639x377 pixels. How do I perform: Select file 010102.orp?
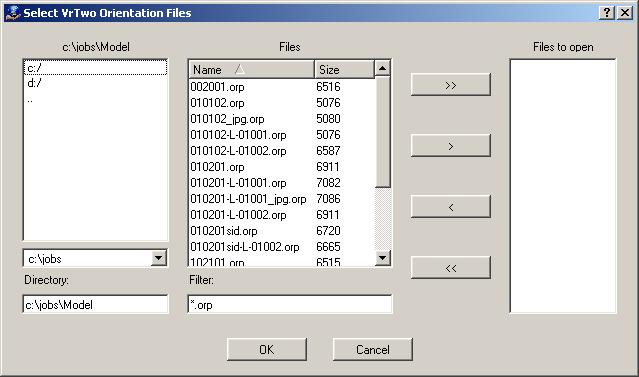pos(217,103)
